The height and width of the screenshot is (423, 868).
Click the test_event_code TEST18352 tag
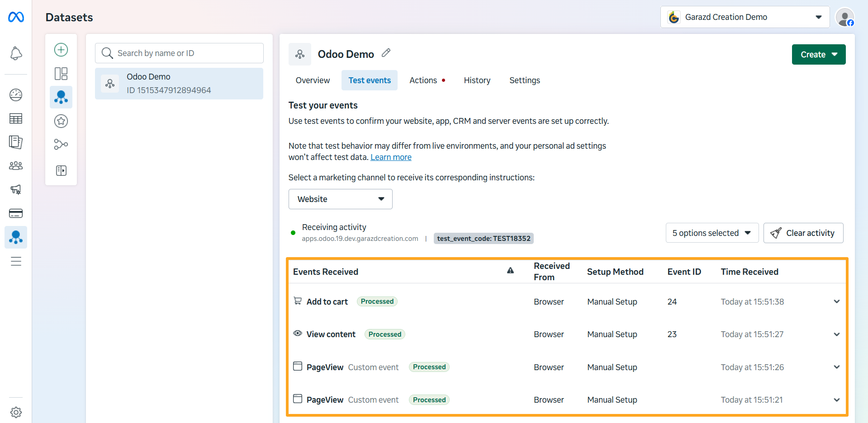tap(484, 239)
